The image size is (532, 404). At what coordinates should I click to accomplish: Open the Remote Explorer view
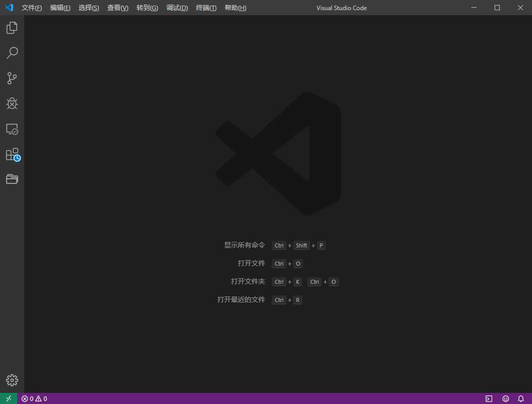pos(12,129)
